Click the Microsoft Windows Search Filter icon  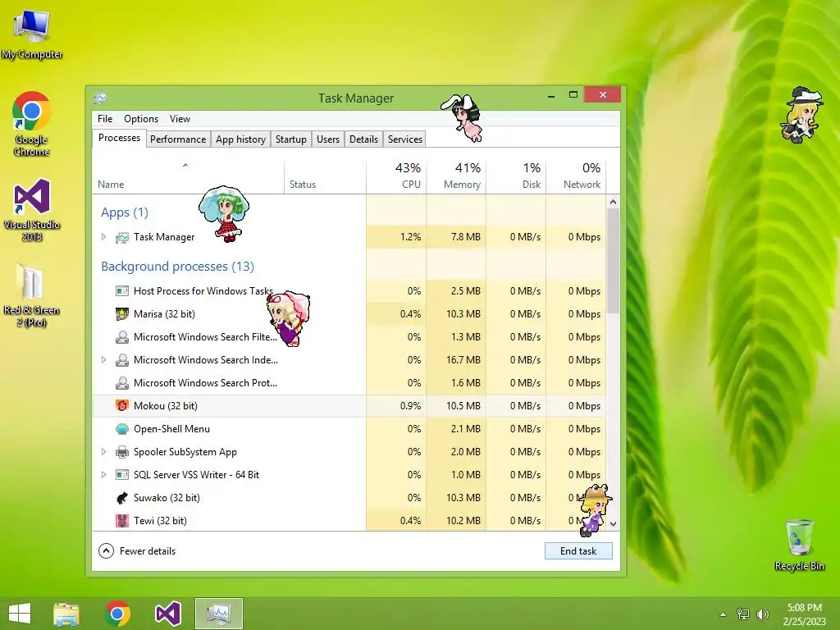coord(122,337)
